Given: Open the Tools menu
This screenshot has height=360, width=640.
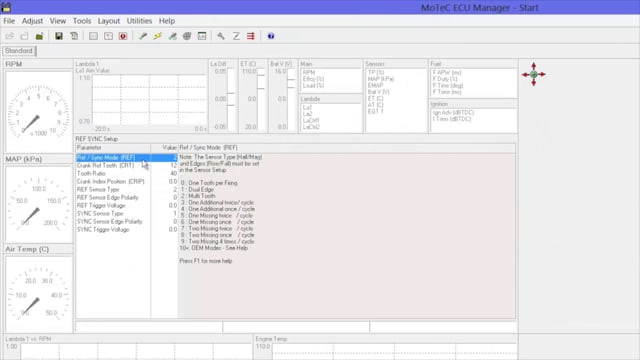Looking at the screenshot, I should tap(82, 21).
